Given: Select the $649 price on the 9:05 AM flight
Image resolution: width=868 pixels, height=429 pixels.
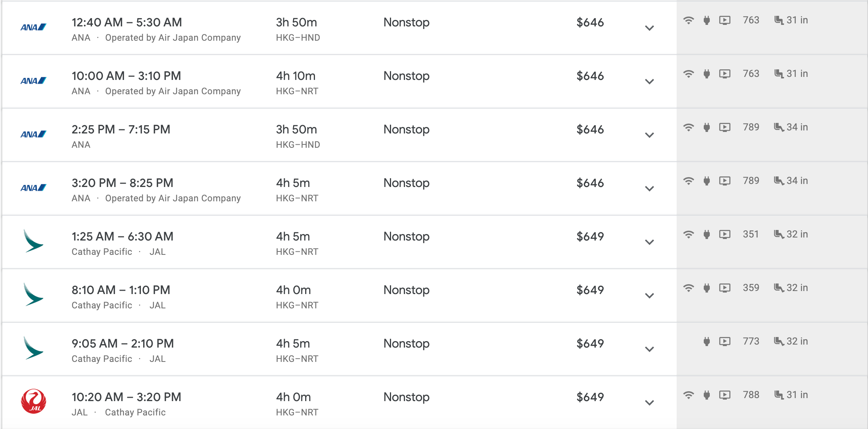Looking at the screenshot, I should pos(590,344).
